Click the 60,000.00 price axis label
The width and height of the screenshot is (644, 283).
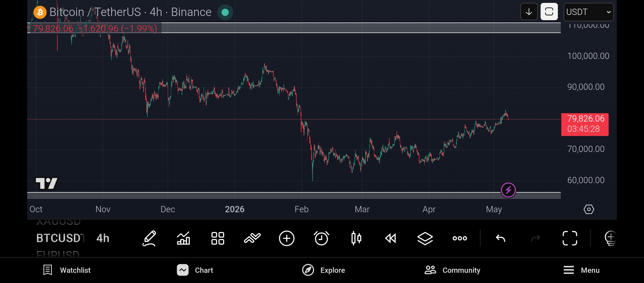pyautogui.click(x=586, y=180)
